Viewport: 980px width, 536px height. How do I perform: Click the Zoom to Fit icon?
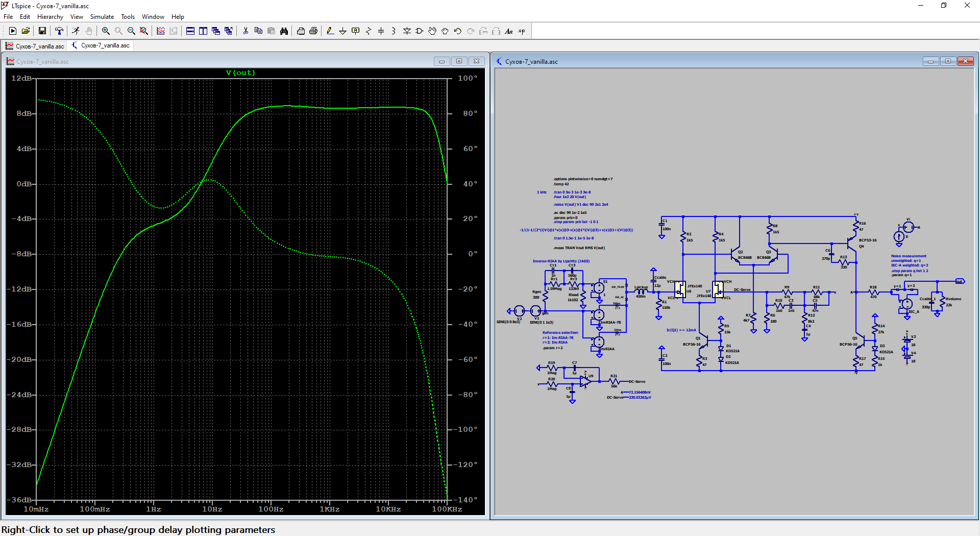point(144,31)
